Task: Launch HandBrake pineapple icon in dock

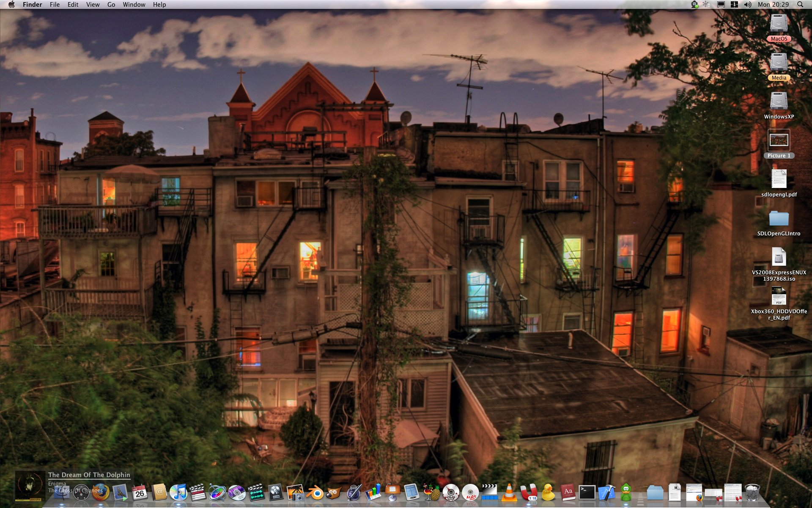Action: click(431, 493)
